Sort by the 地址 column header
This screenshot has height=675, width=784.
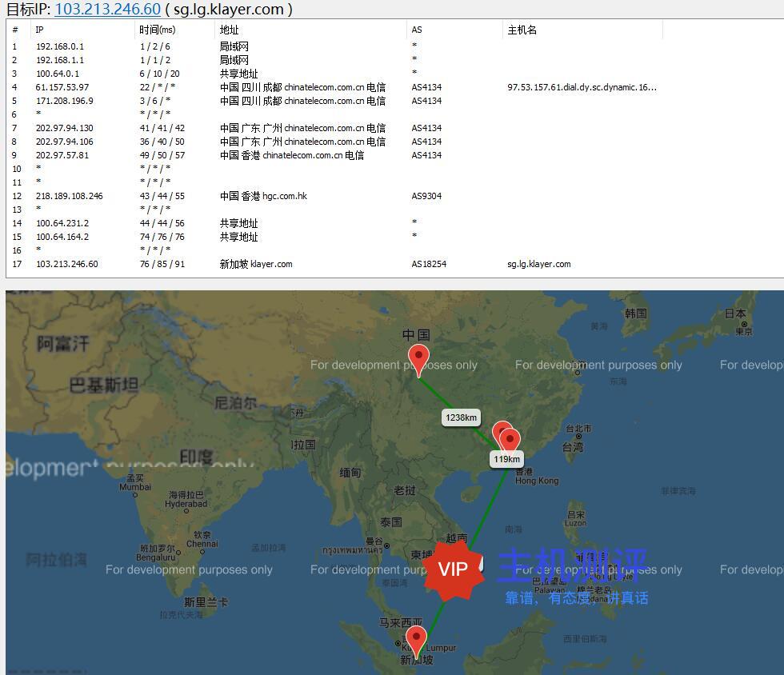tap(230, 30)
